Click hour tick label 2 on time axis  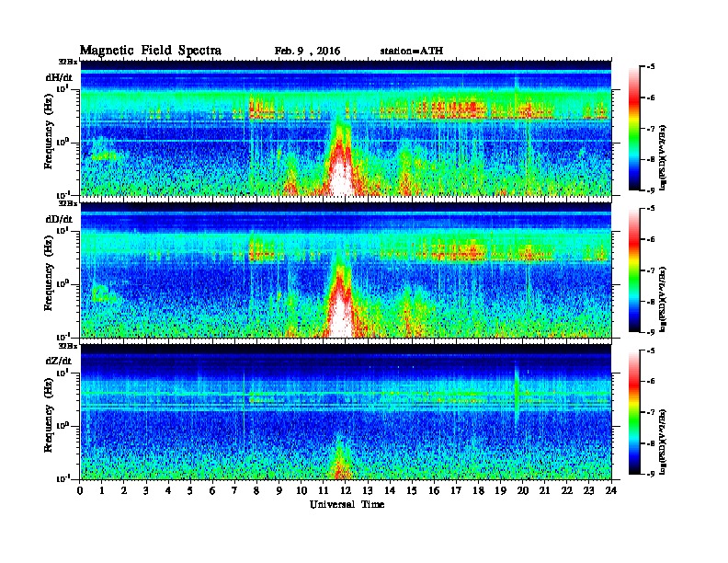(124, 490)
